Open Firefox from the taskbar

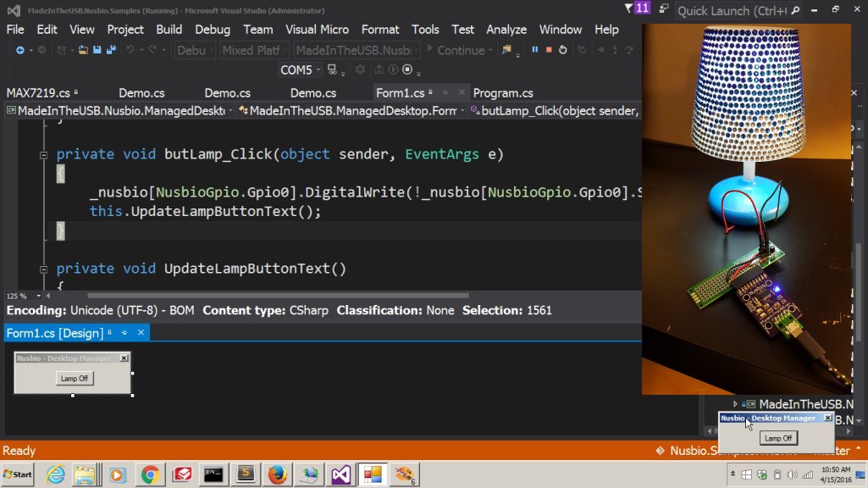click(277, 474)
